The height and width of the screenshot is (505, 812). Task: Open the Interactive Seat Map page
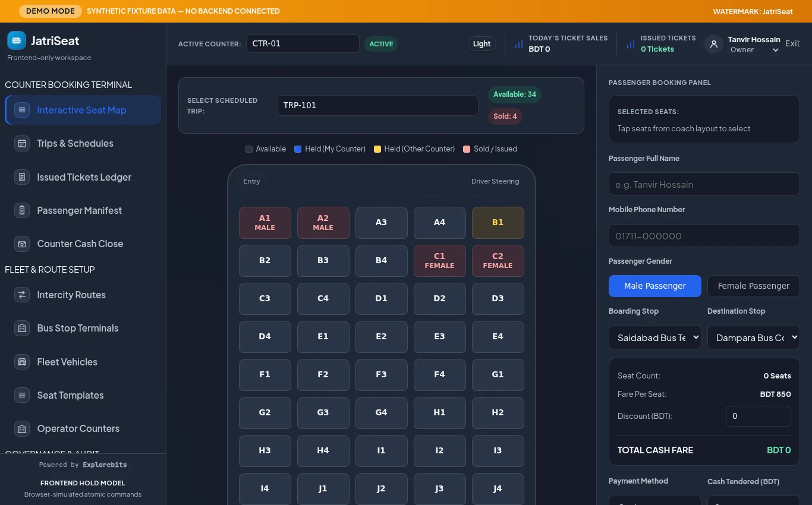point(83,110)
